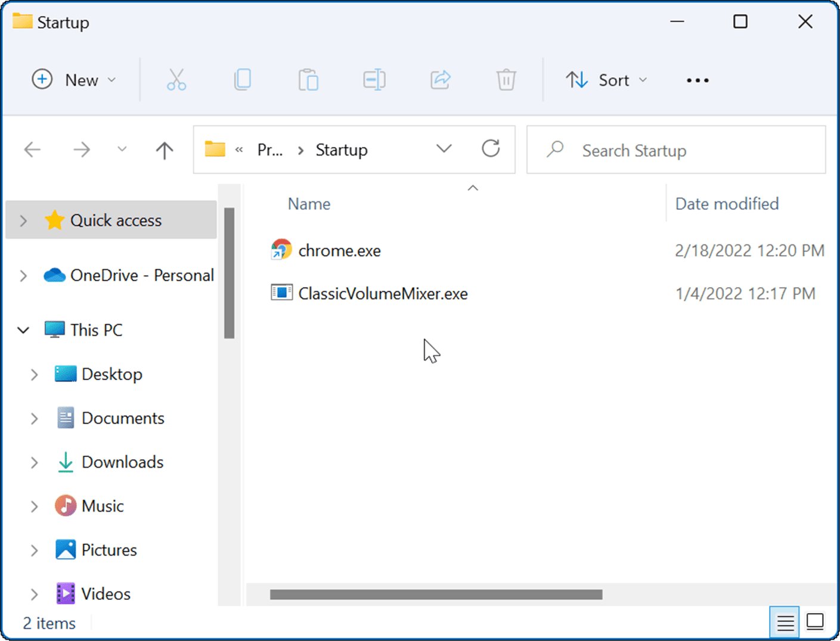The image size is (840, 641).
Task: Go forward with the right arrow
Action: coord(82,150)
